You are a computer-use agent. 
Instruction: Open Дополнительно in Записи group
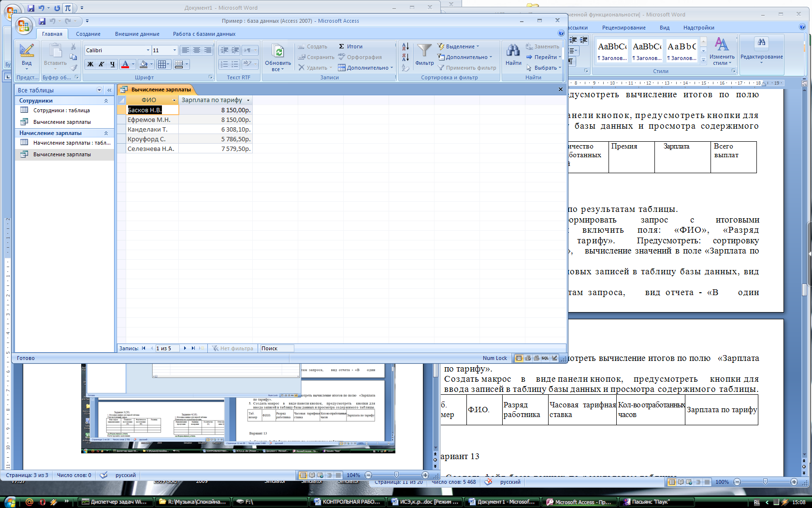point(366,68)
